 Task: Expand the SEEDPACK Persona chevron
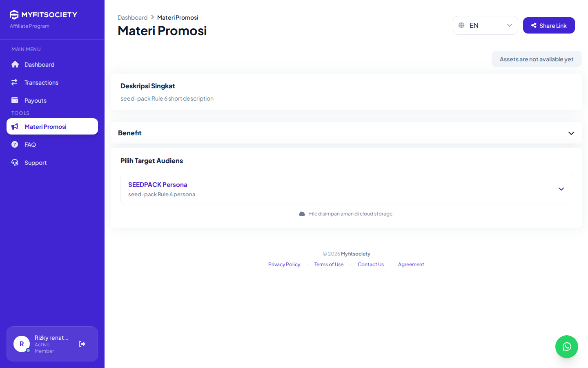point(561,189)
